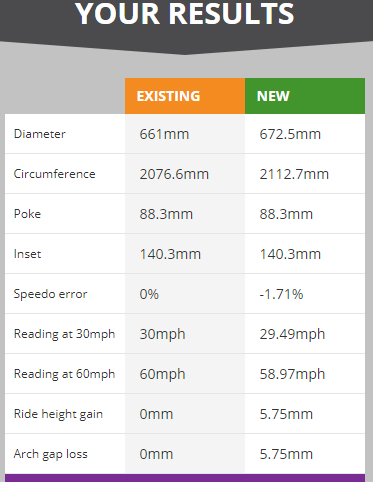
Task: Click the new Inset value 140.3mm
Action: click(290, 254)
